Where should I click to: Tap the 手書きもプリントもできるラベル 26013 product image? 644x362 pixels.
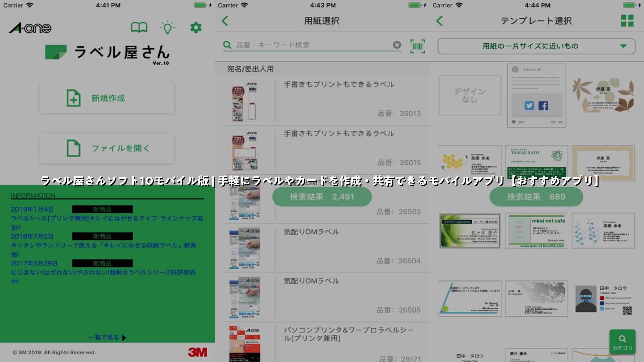click(245, 101)
